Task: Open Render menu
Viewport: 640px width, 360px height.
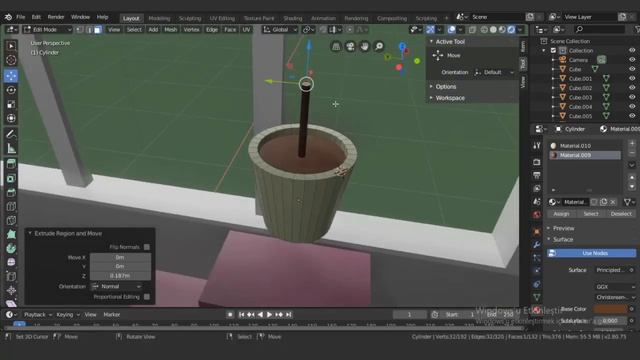Action: click(x=56, y=17)
